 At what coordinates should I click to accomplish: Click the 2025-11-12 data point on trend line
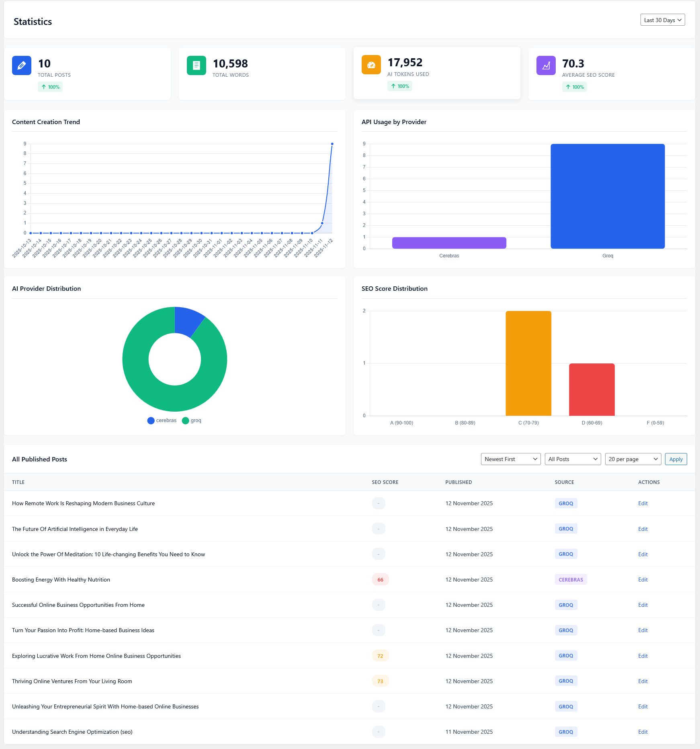(332, 144)
